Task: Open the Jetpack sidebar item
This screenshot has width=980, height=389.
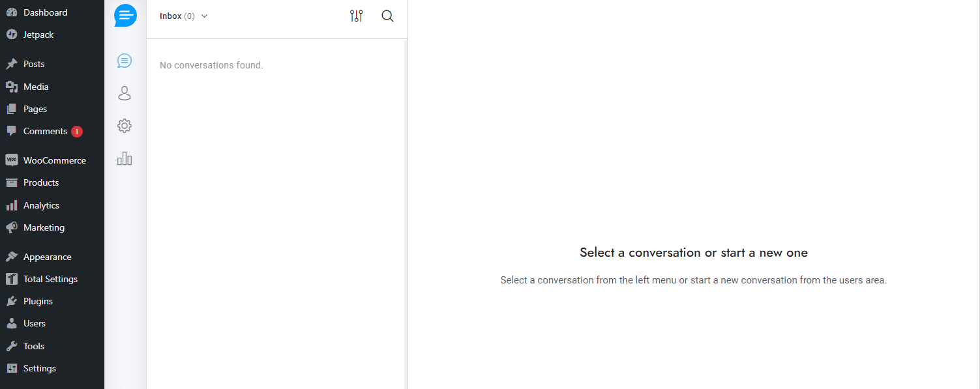Action: pos(39,34)
